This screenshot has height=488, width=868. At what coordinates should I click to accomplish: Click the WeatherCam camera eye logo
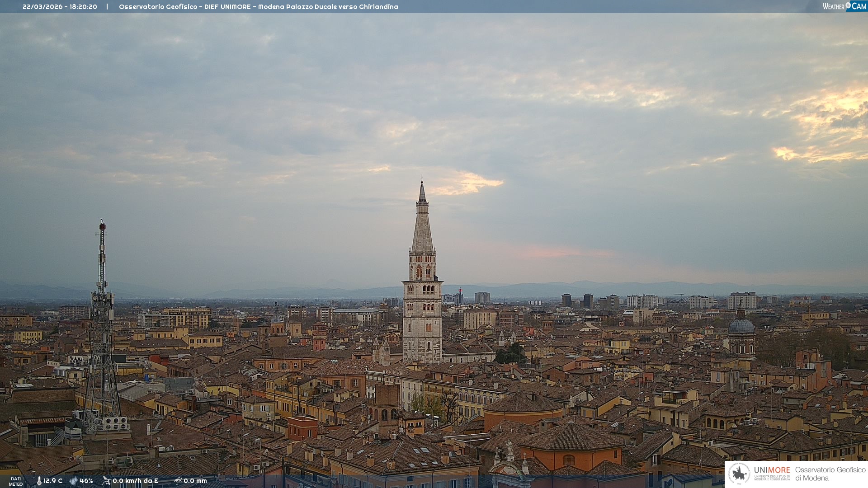[848, 5]
